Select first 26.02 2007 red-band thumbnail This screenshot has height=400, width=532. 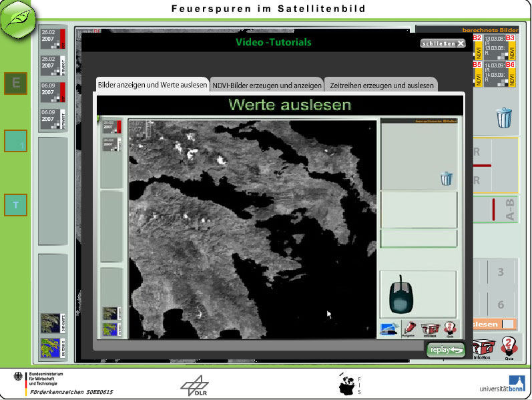53,39
